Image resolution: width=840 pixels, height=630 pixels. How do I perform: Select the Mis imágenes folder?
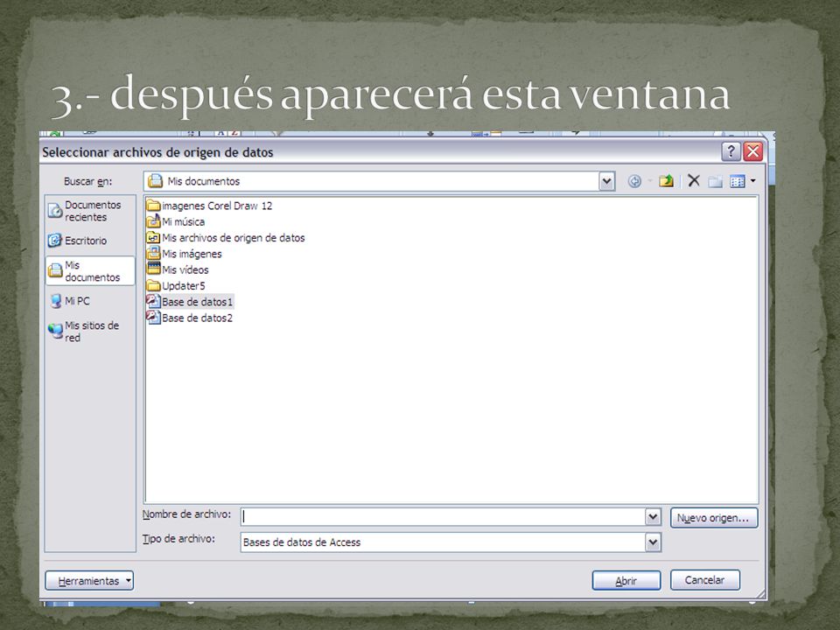(x=185, y=254)
